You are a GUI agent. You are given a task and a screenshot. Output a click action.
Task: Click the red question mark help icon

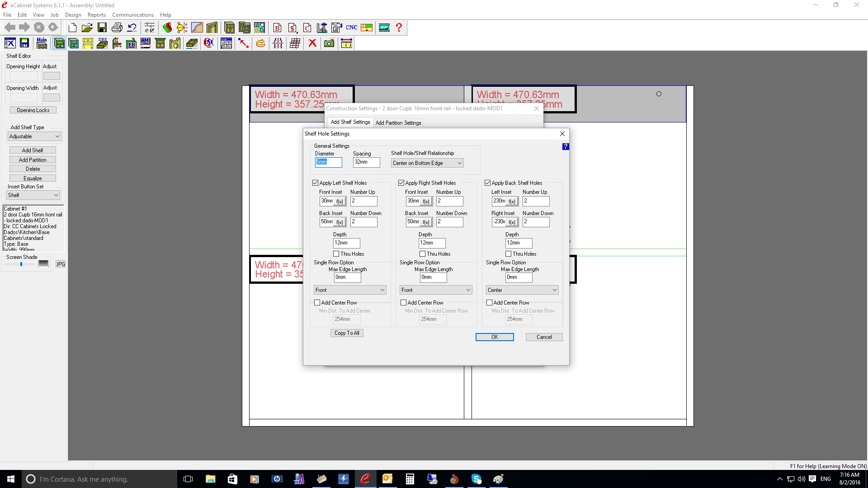point(399,28)
